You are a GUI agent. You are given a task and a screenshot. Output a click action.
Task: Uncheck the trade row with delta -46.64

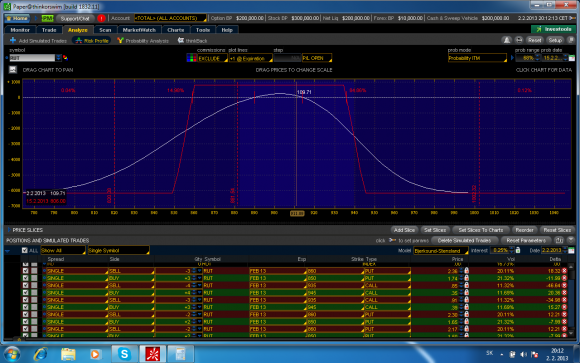pos(25,285)
